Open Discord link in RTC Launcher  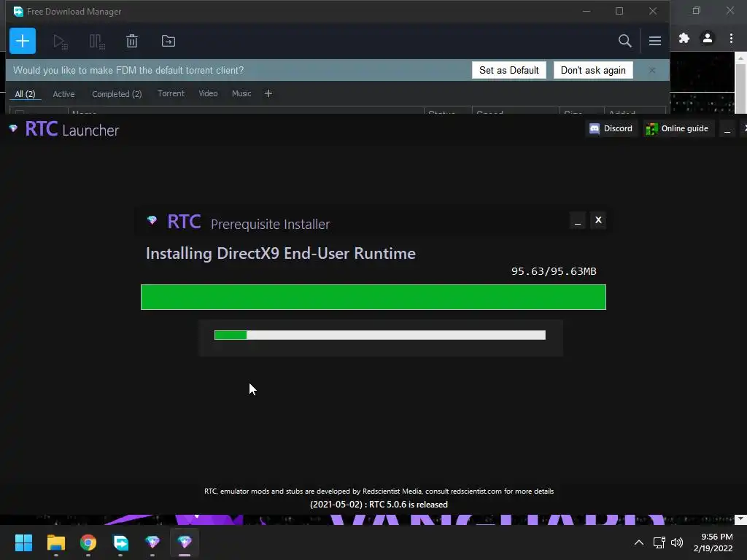pos(611,128)
